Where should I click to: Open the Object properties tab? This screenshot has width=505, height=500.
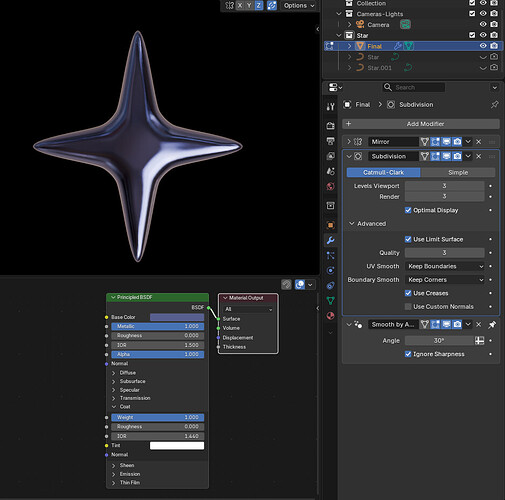coord(330,225)
